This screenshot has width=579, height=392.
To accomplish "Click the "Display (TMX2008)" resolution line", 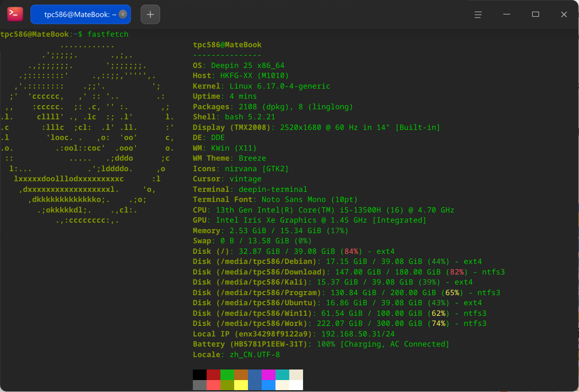I will (x=316, y=127).
